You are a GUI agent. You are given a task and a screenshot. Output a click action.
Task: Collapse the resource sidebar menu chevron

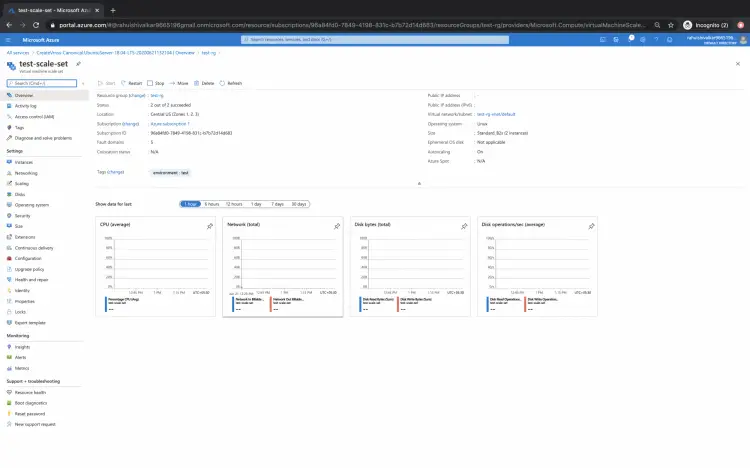click(83, 83)
